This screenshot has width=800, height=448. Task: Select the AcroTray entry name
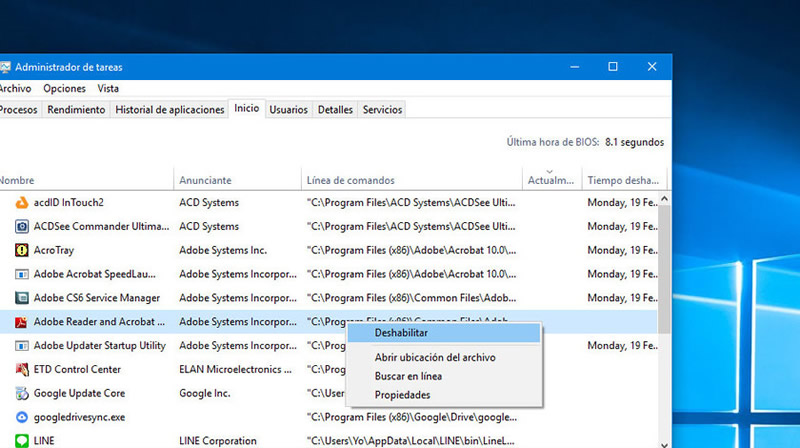(x=54, y=250)
